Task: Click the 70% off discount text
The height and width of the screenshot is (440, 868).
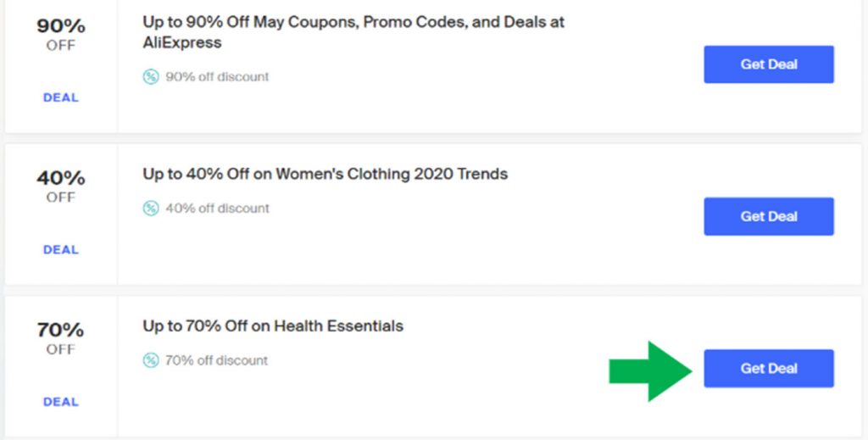Action: [x=216, y=360]
